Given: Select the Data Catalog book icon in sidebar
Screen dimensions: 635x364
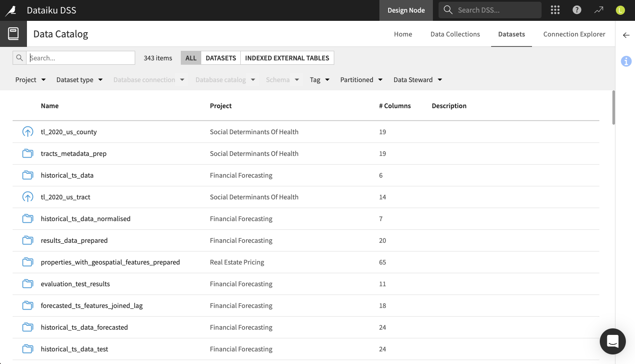Looking at the screenshot, I should [13, 33].
